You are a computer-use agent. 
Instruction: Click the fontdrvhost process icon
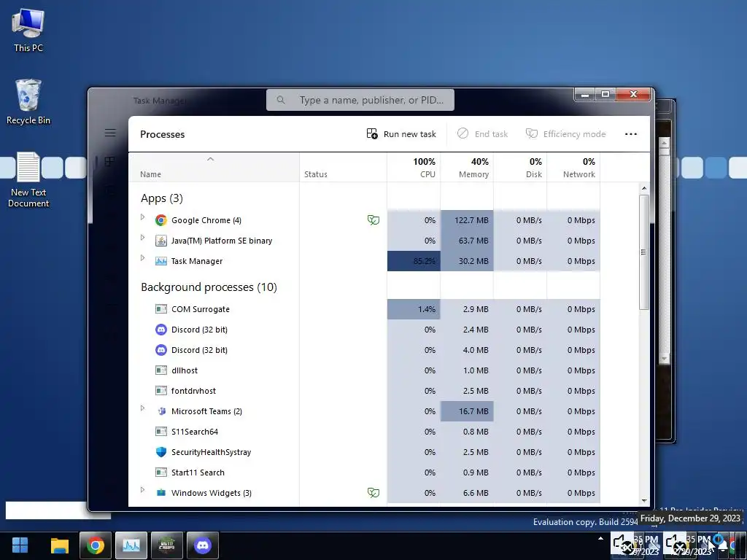pos(161,391)
